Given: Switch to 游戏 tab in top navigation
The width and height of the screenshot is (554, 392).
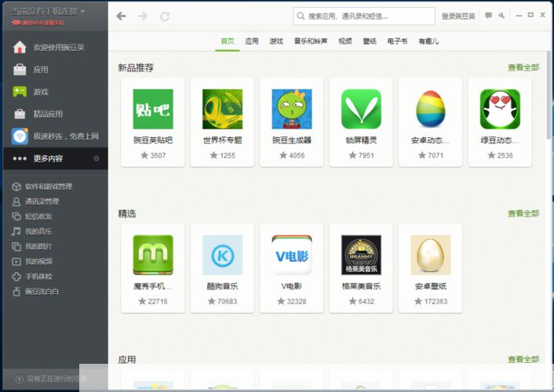Looking at the screenshot, I should click(276, 42).
